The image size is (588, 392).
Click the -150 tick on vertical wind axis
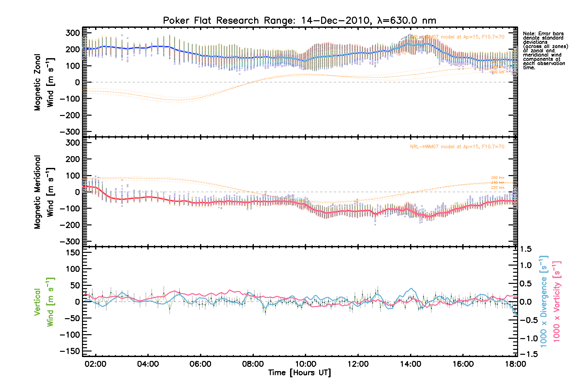70,351
